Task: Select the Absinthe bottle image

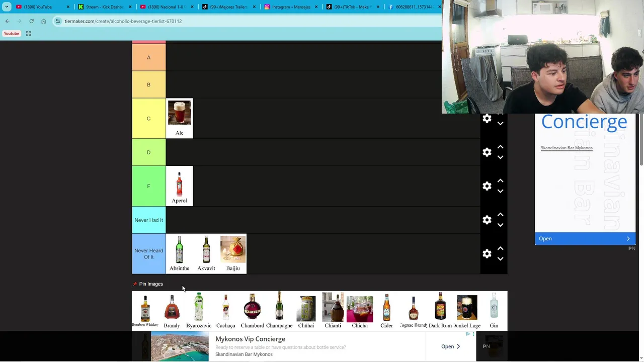Action: pyautogui.click(x=179, y=254)
